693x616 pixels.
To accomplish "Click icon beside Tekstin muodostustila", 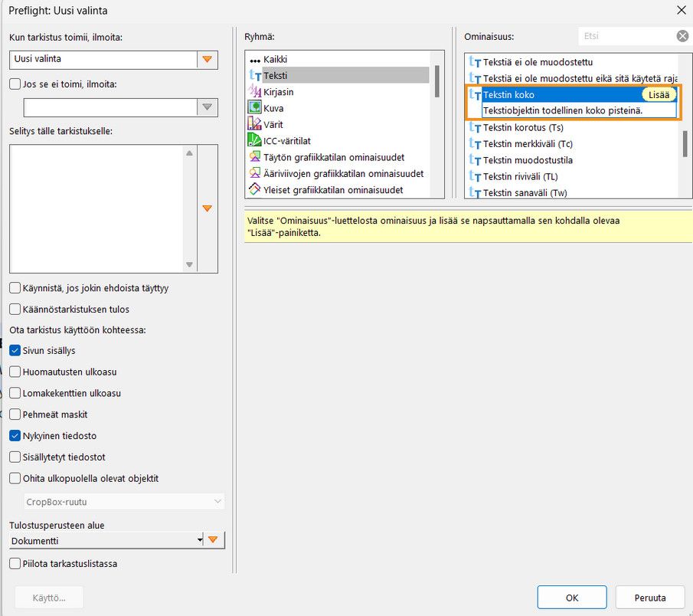I will (x=475, y=160).
